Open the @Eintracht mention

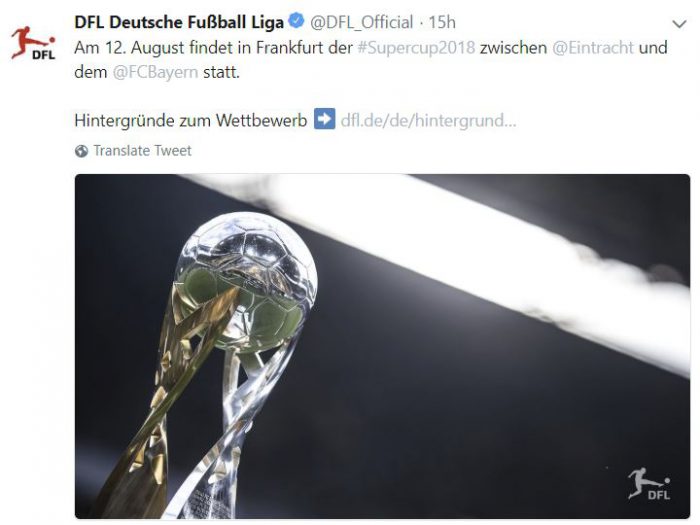tap(593, 48)
